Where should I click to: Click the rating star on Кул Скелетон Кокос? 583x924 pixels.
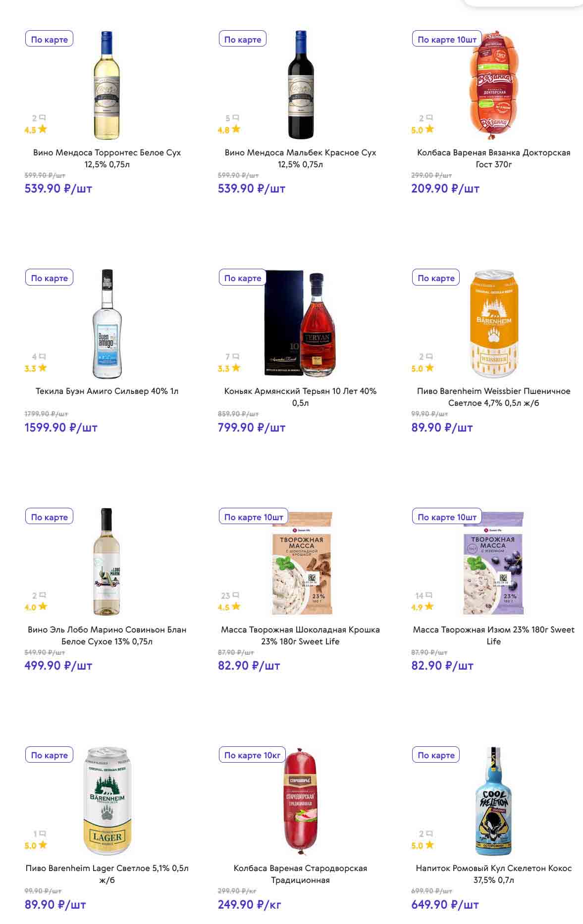point(429,845)
